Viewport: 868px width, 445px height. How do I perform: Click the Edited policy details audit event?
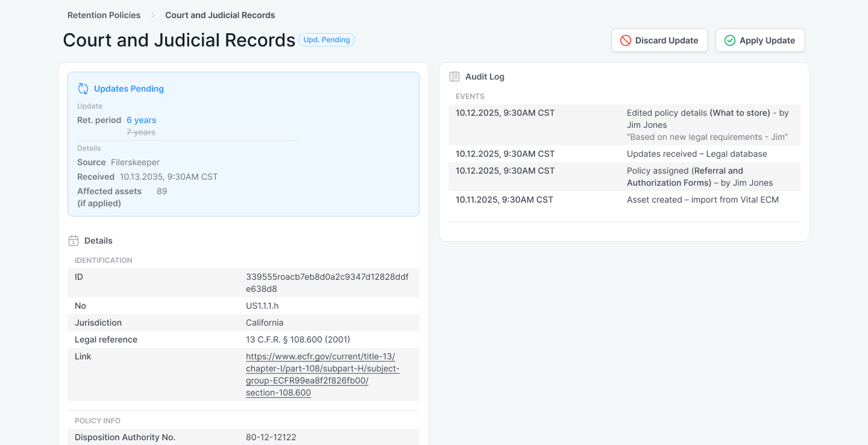coord(624,125)
